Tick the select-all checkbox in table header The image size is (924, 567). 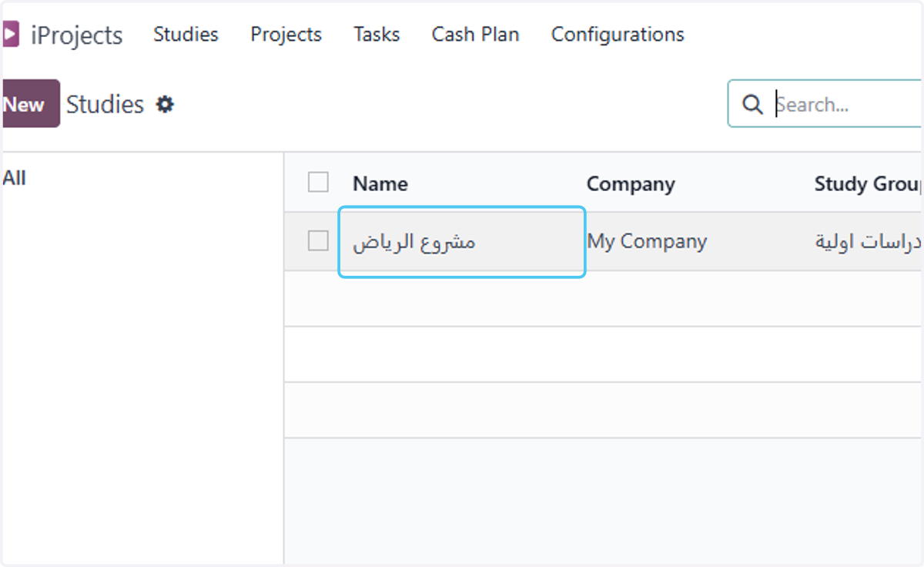pyautogui.click(x=318, y=183)
